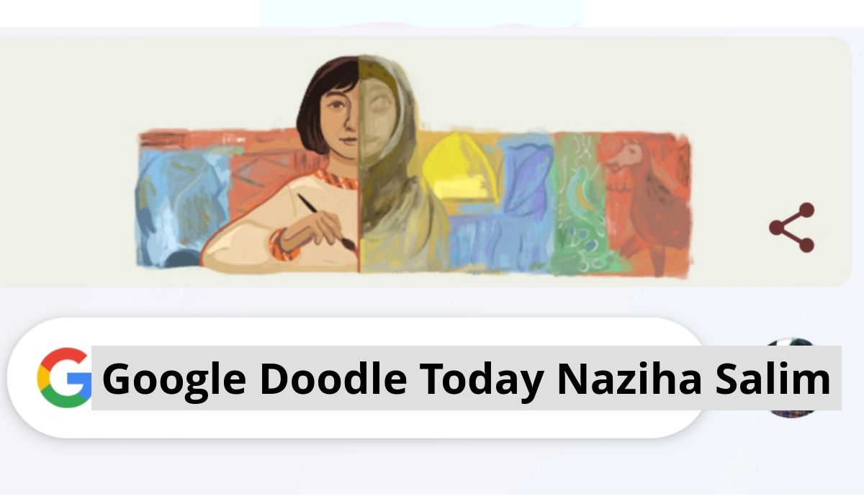Viewport: 864px width, 504px height.
Task: Click the paintbrush in the artist's hand
Action: point(328,224)
